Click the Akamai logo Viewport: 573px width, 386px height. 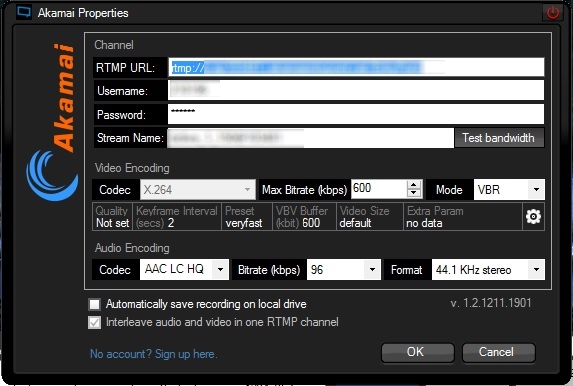(52, 122)
